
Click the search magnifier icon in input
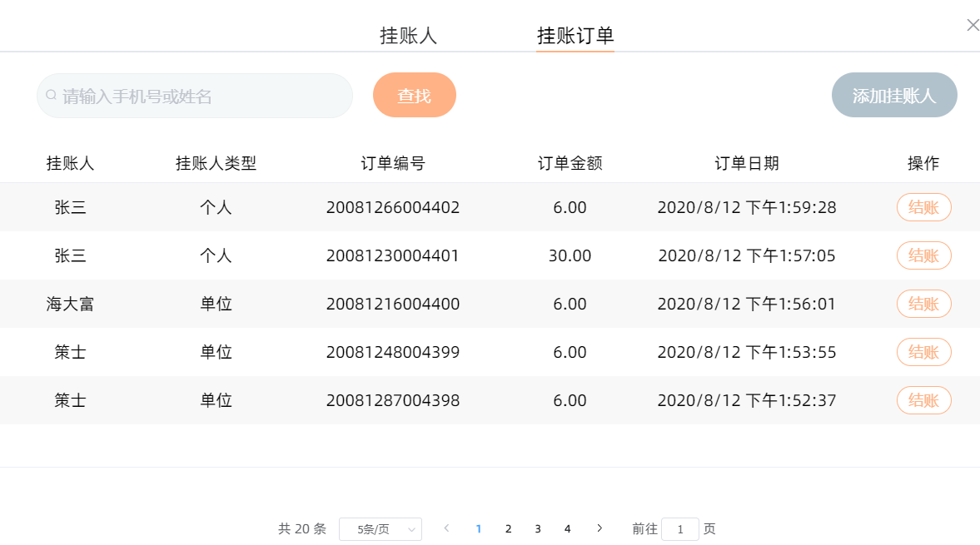coord(51,96)
